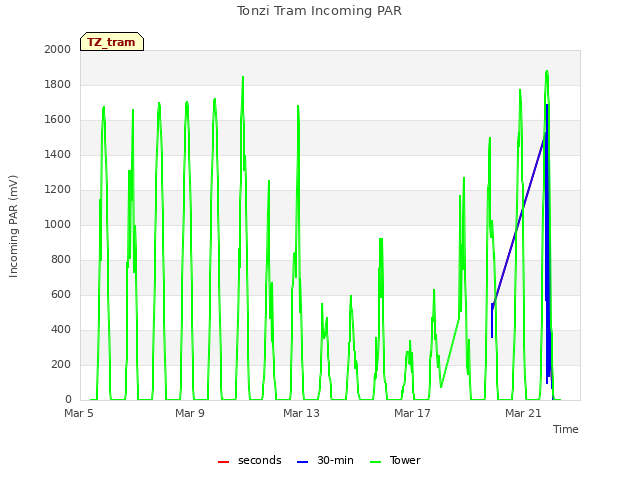Click the 200 y-axis tick label
This screenshot has height=480, width=640.
click(x=61, y=364)
